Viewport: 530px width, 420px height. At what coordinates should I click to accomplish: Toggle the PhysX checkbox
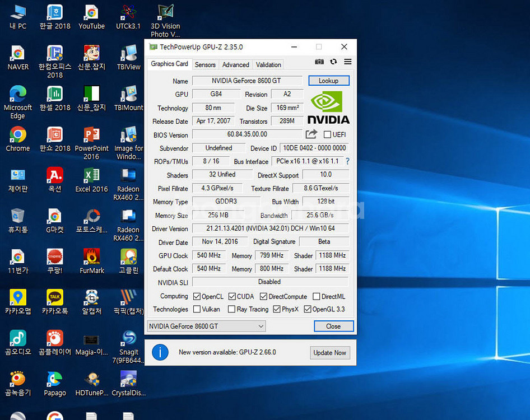coord(277,309)
